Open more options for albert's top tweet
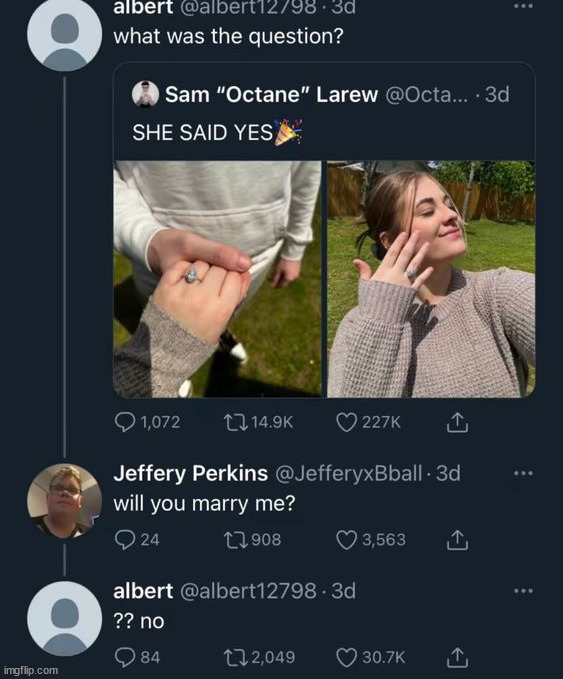The width and height of the screenshot is (563, 679). point(523,6)
